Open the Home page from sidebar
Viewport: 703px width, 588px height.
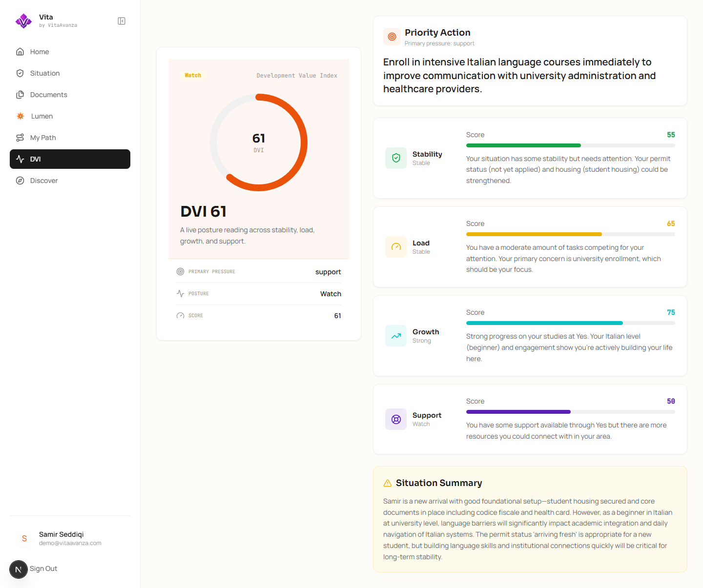tap(70, 52)
